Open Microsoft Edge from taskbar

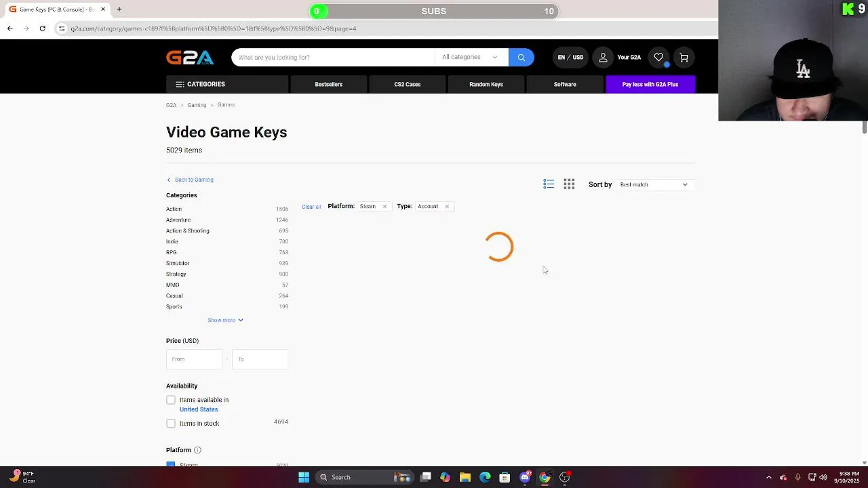485,477
